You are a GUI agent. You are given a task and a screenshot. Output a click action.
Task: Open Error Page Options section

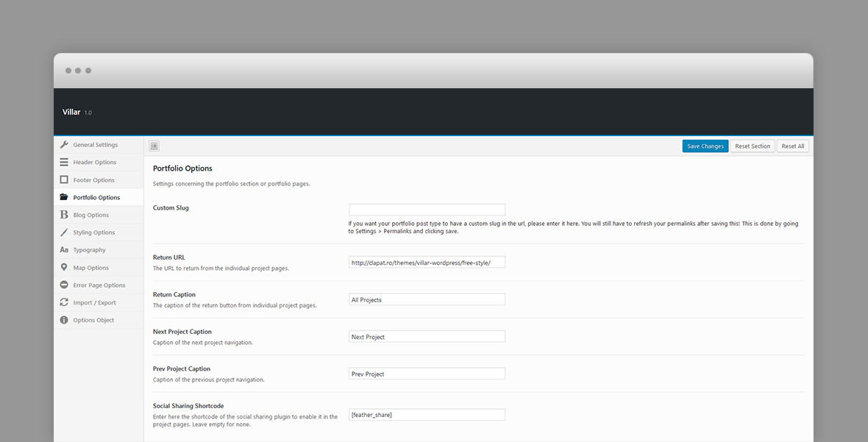(x=99, y=285)
